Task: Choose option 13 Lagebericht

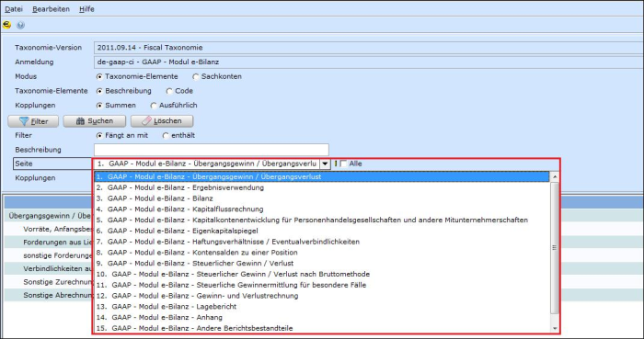Action: [322, 307]
